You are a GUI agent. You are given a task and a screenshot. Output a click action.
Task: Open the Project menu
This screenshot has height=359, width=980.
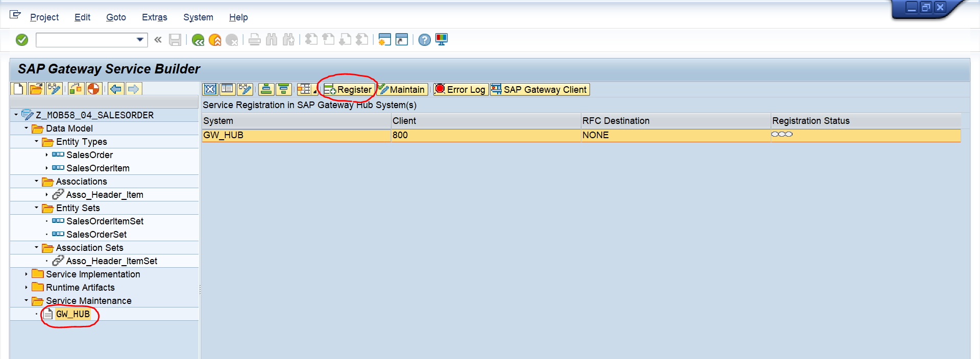(44, 17)
